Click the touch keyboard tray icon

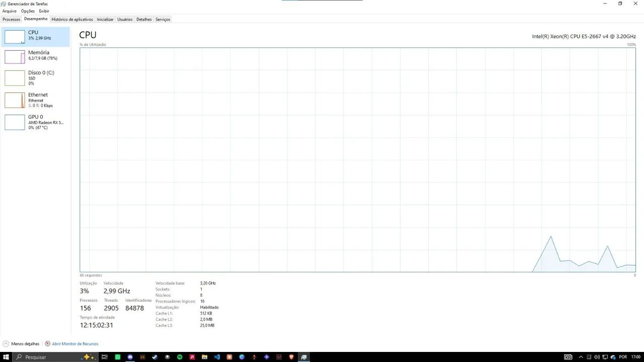(568, 357)
